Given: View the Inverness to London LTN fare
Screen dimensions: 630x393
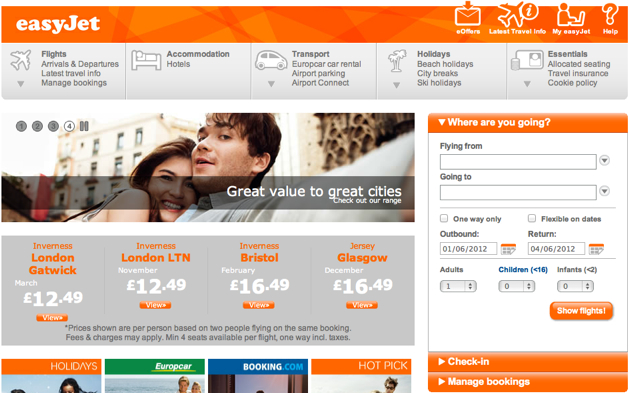Looking at the screenshot, I should pos(155,305).
